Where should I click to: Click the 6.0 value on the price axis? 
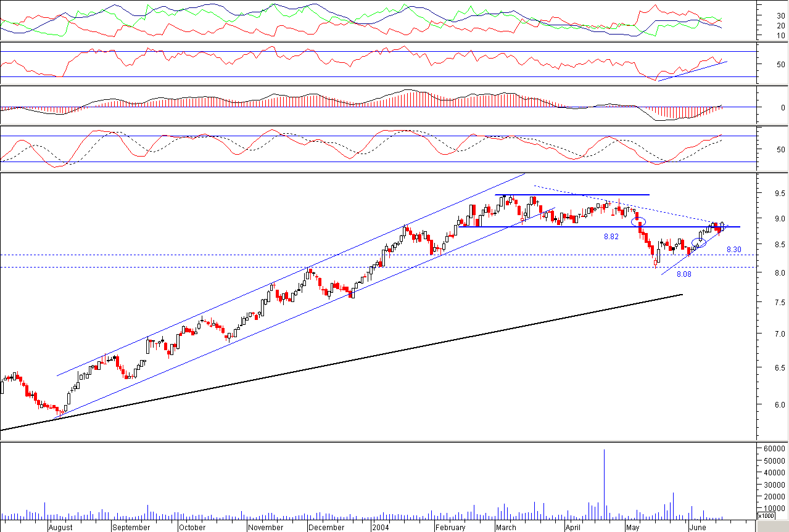(x=763, y=405)
